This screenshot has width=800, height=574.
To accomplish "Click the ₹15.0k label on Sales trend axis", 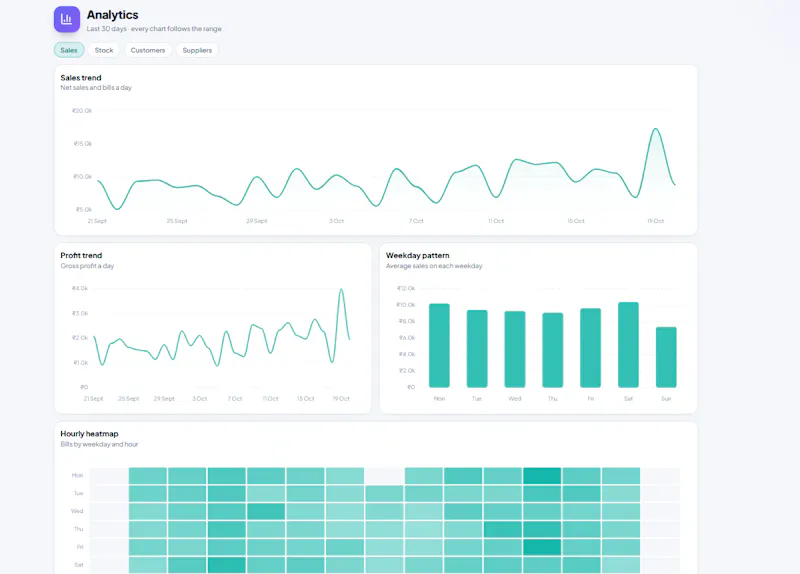I will click(83, 144).
